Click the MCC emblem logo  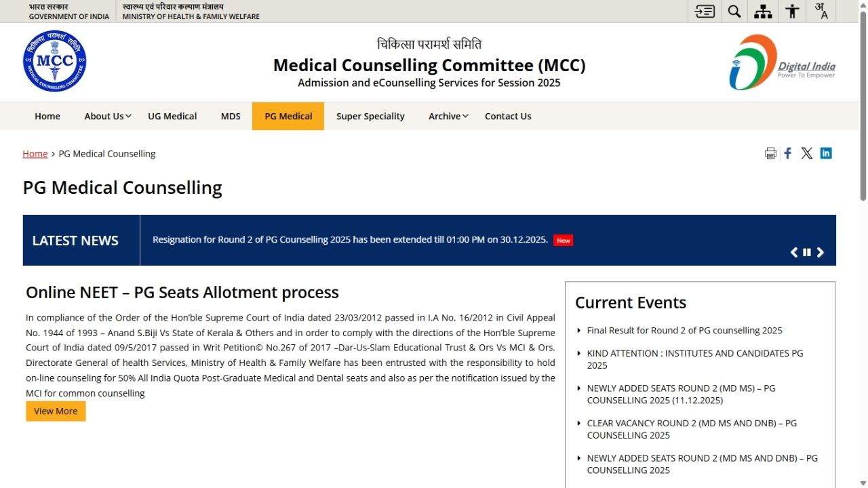click(x=54, y=62)
